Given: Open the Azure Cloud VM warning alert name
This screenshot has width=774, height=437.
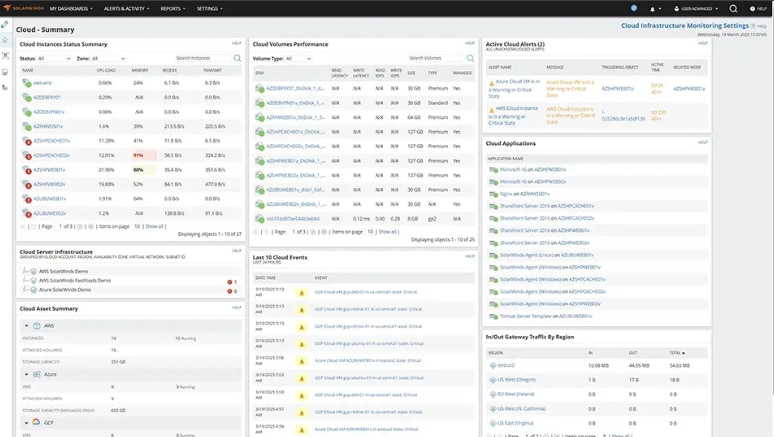Looking at the screenshot, I should pyautogui.click(x=514, y=89).
